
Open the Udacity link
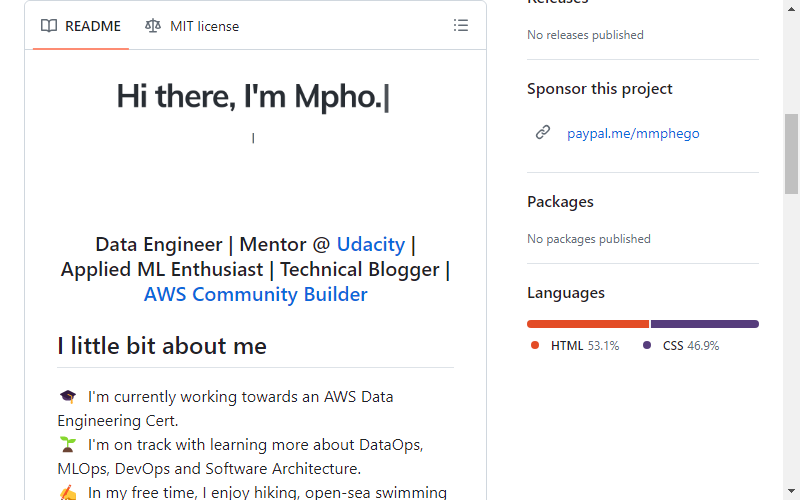click(x=371, y=244)
